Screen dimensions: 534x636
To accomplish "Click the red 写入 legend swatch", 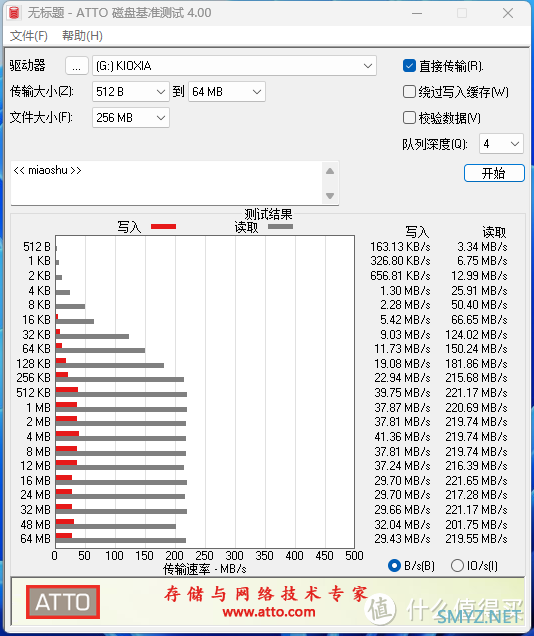I will (x=163, y=226).
